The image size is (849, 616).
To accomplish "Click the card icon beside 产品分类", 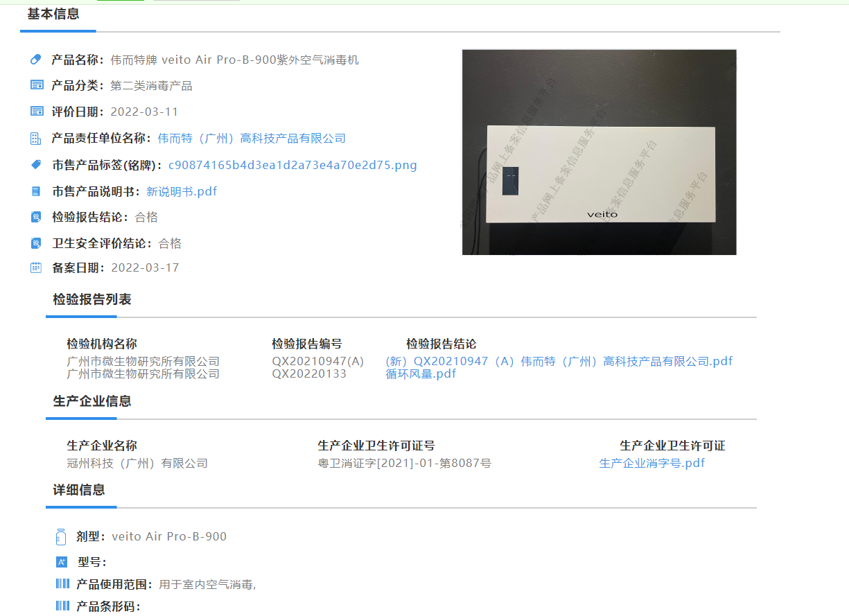I will [37, 85].
